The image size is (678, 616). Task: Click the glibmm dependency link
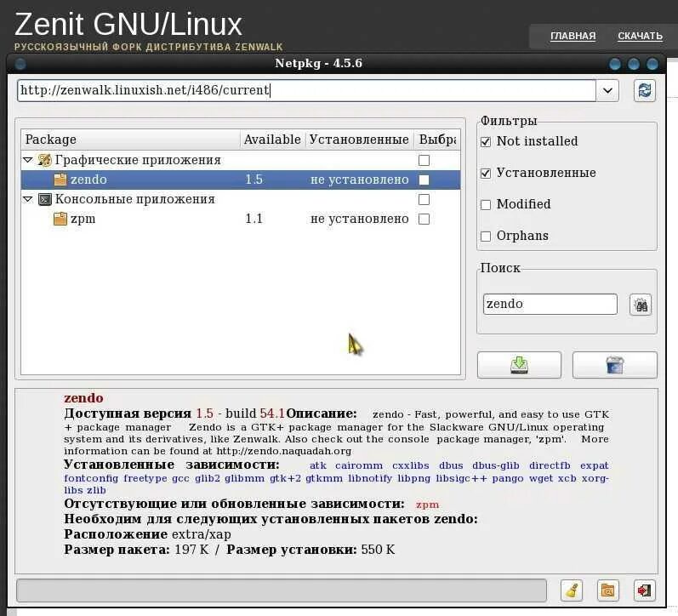[x=244, y=478]
